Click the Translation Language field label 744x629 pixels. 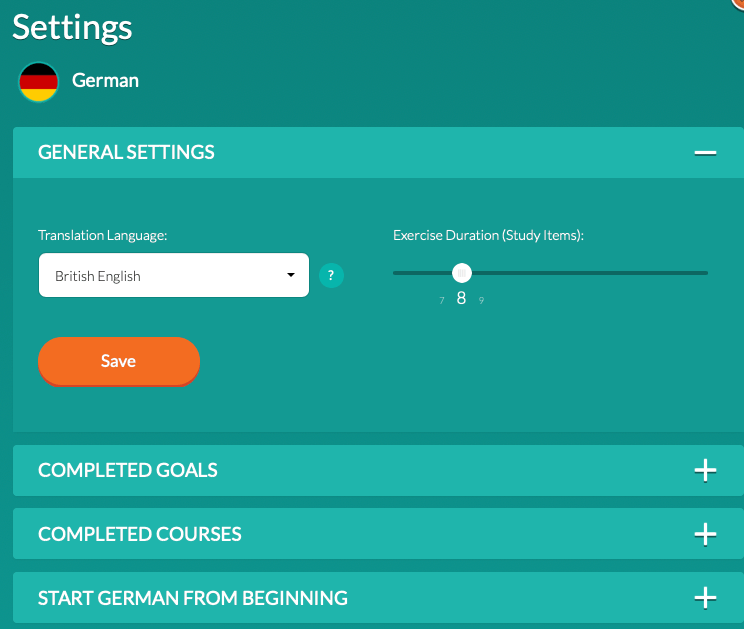tap(102, 235)
